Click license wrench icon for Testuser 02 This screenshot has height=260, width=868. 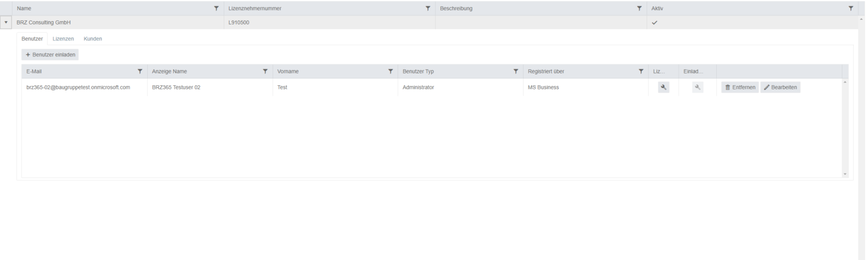(x=663, y=87)
